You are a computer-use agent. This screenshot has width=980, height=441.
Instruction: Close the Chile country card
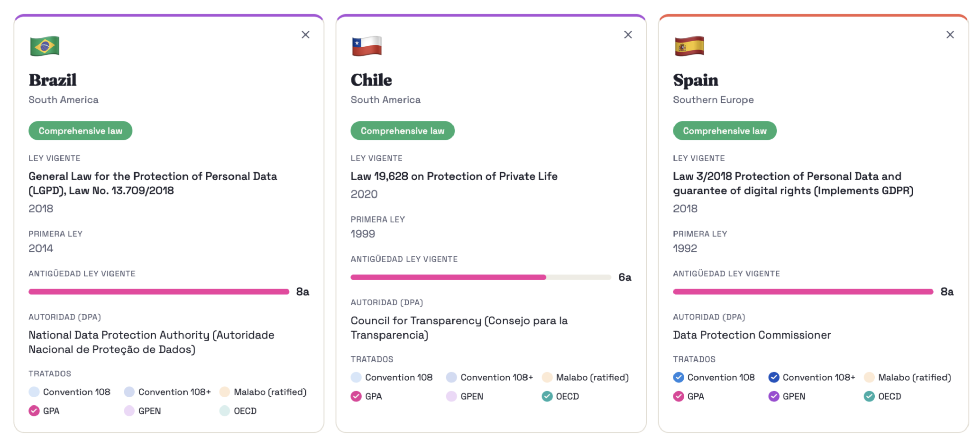(x=628, y=34)
